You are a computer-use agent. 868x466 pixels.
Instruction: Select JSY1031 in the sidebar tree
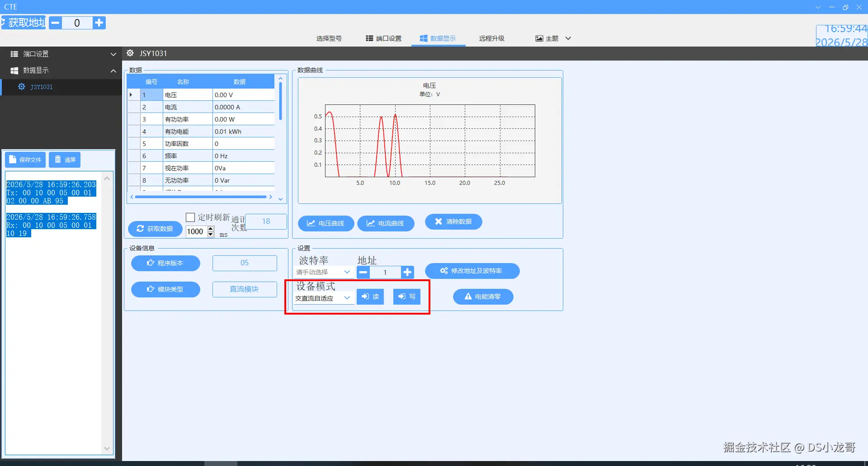[61, 87]
